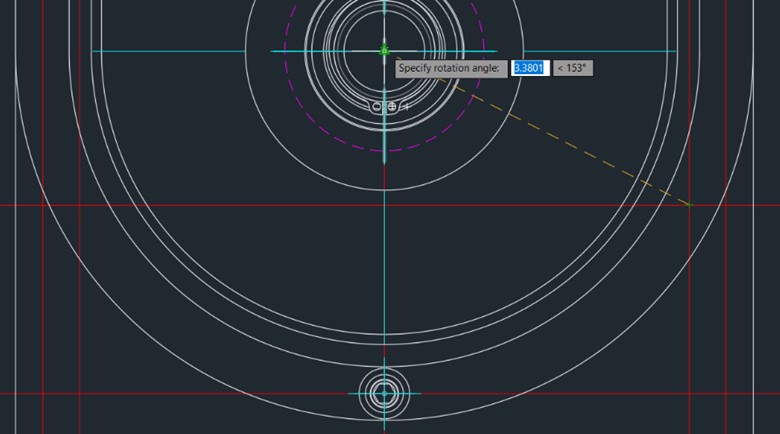Click the rotation angle input field showing 3.3801
780x434 pixels.
[x=530, y=68]
